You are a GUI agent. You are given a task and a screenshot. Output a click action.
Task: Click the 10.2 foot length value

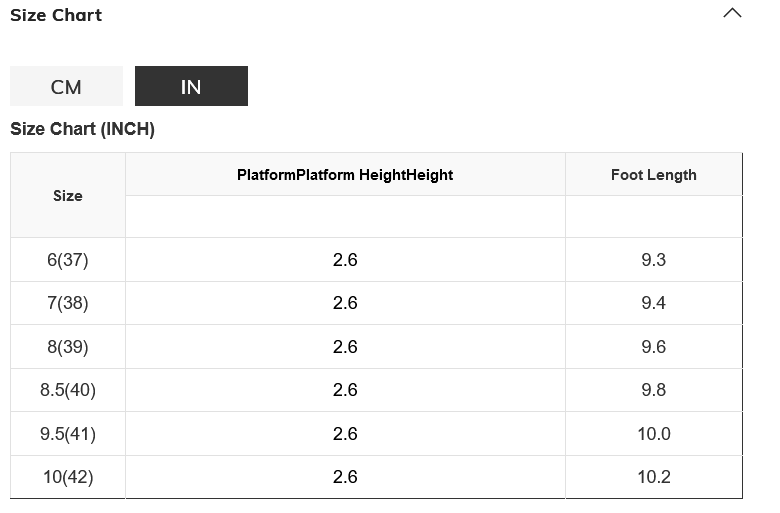click(x=653, y=477)
